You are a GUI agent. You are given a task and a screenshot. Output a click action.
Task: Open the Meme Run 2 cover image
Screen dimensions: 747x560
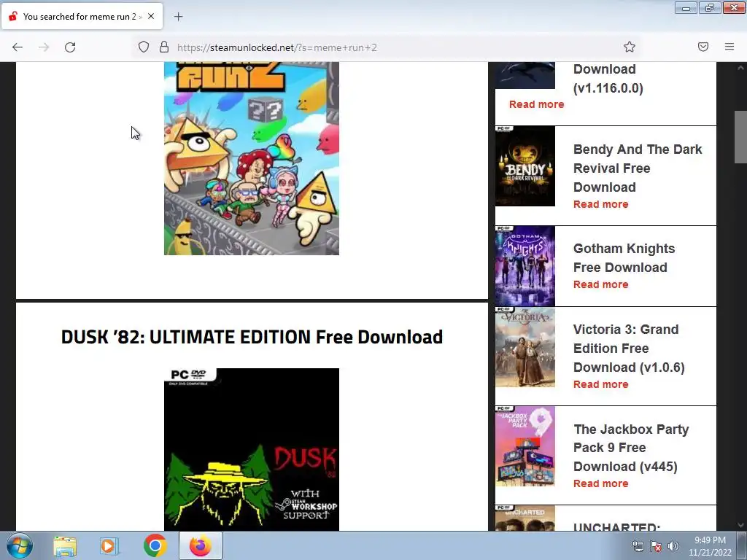pyautogui.click(x=252, y=158)
